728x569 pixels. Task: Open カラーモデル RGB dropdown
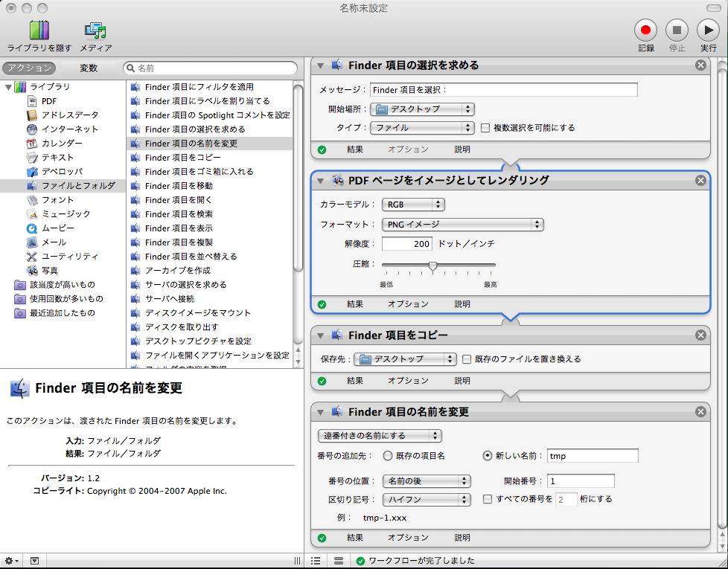pos(413,205)
